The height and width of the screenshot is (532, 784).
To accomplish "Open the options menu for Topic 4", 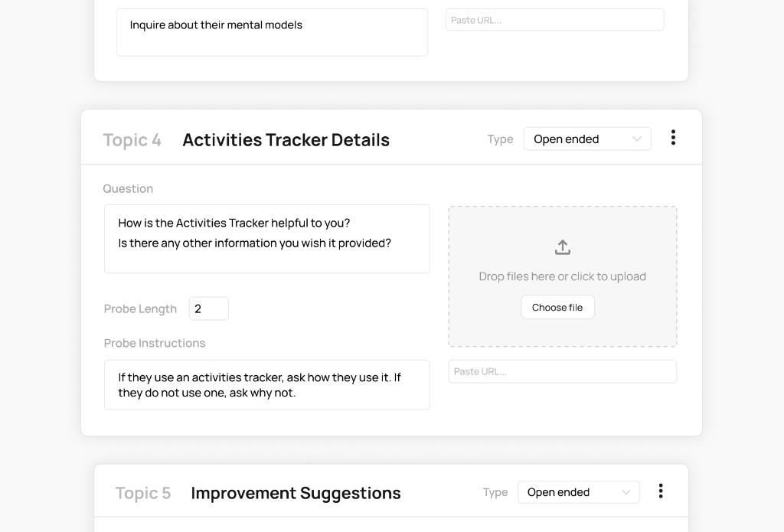I will [x=673, y=138].
